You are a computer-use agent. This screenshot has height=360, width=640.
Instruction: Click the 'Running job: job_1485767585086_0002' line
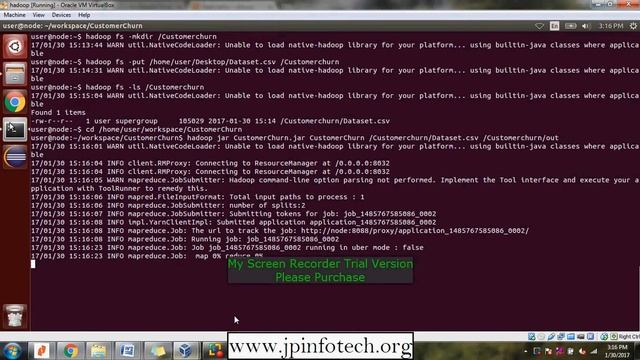(x=185, y=240)
